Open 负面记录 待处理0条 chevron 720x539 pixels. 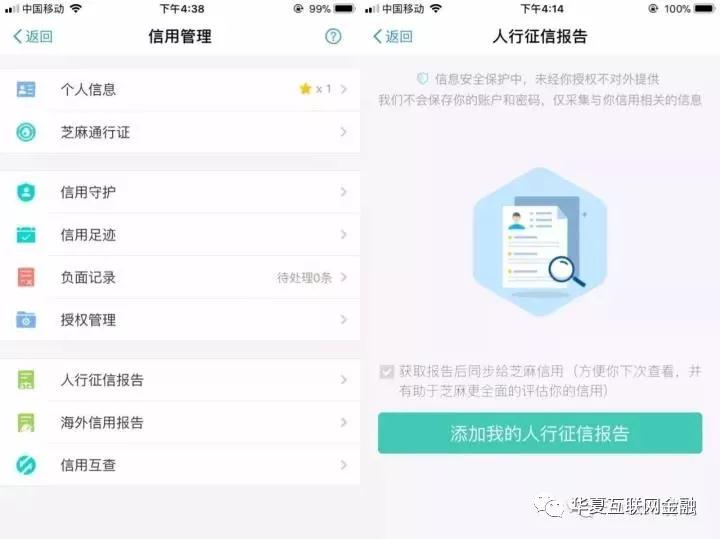point(343,277)
